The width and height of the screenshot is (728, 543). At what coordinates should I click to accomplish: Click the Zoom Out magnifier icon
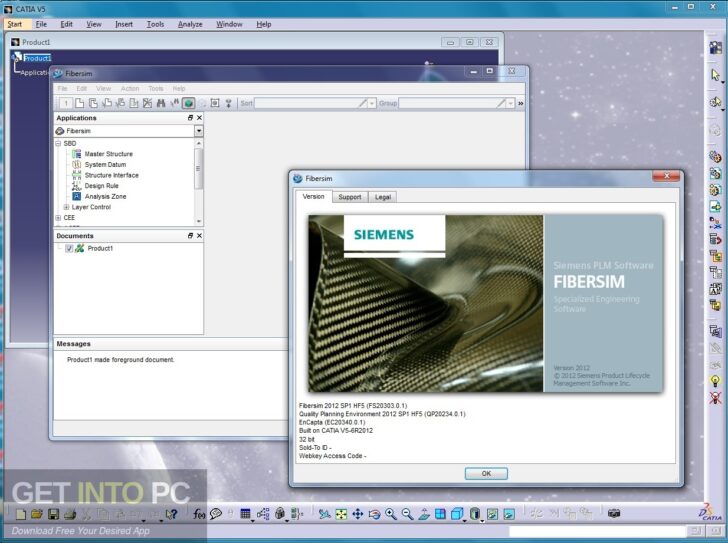click(x=407, y=514)
